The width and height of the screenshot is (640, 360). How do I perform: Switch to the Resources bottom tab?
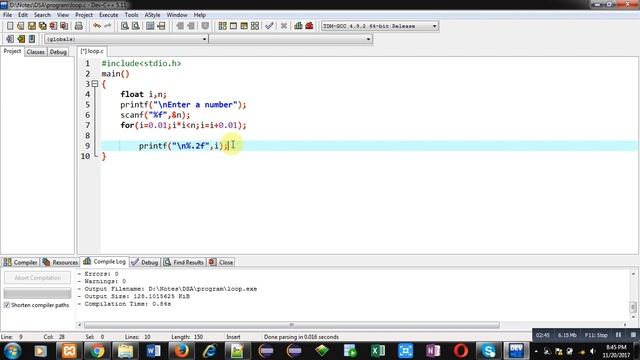(60, 262)
